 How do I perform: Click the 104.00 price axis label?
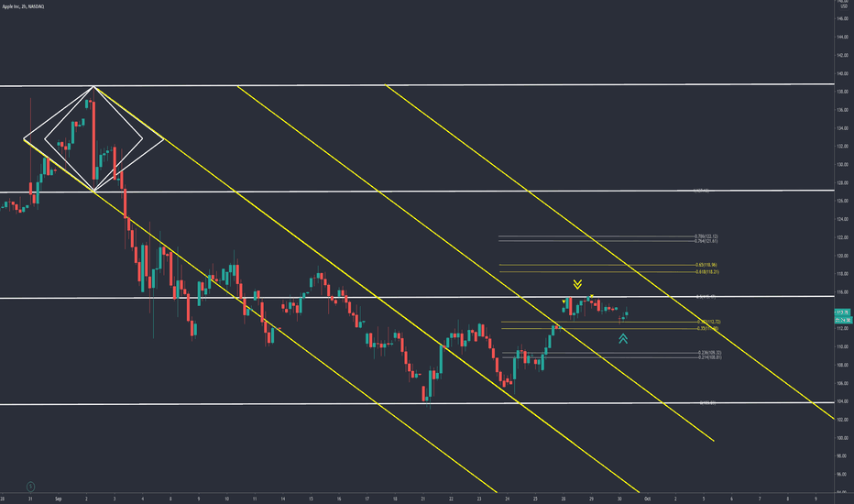pyautogui.click(x=843, y=401)
